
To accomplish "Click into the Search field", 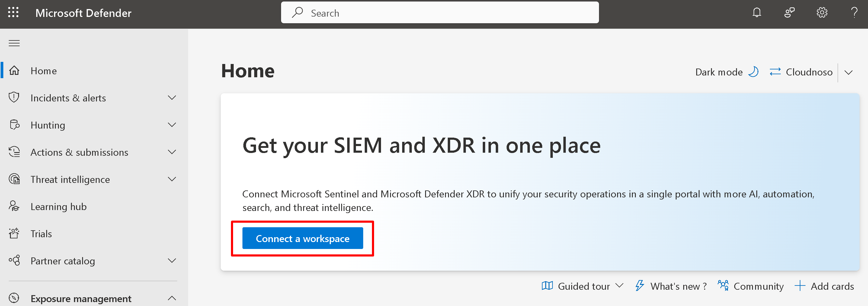I will click(x=439, y=13).
